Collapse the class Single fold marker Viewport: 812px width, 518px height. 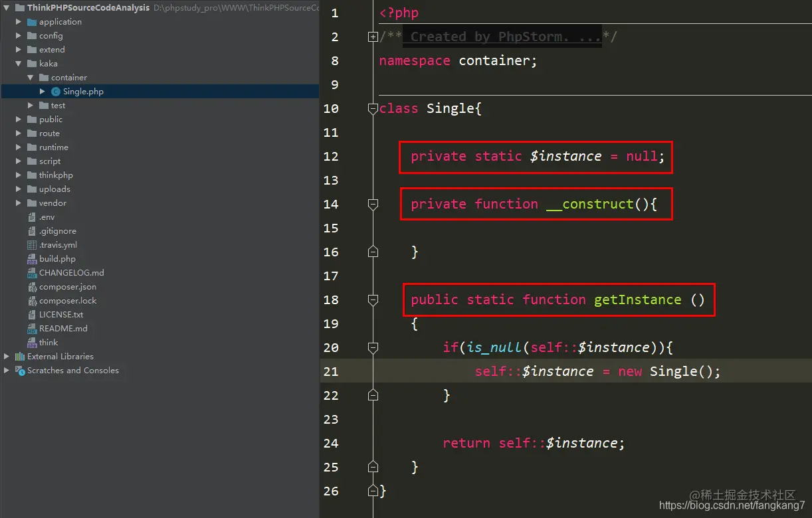point(373,109)
